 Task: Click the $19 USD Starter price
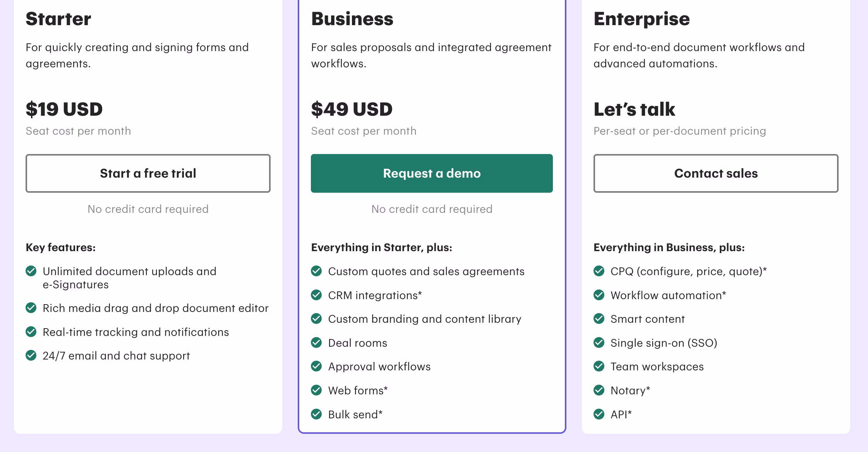[x=64, y=109]
